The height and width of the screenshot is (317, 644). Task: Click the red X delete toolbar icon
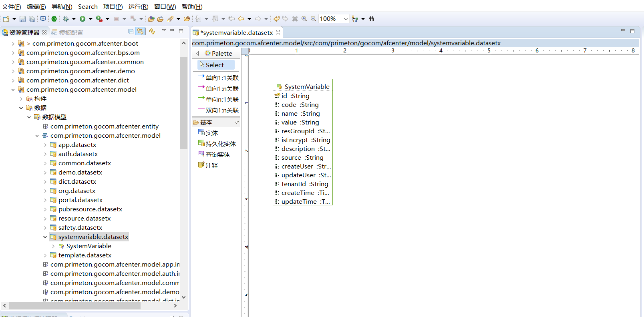pyautogui.click(x=295, y=19)
